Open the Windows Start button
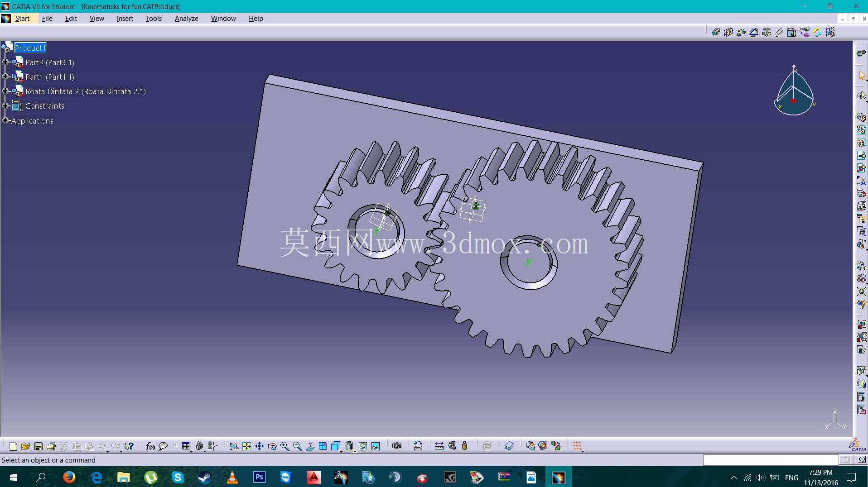The image size is (868, 487). pos(14,477)
